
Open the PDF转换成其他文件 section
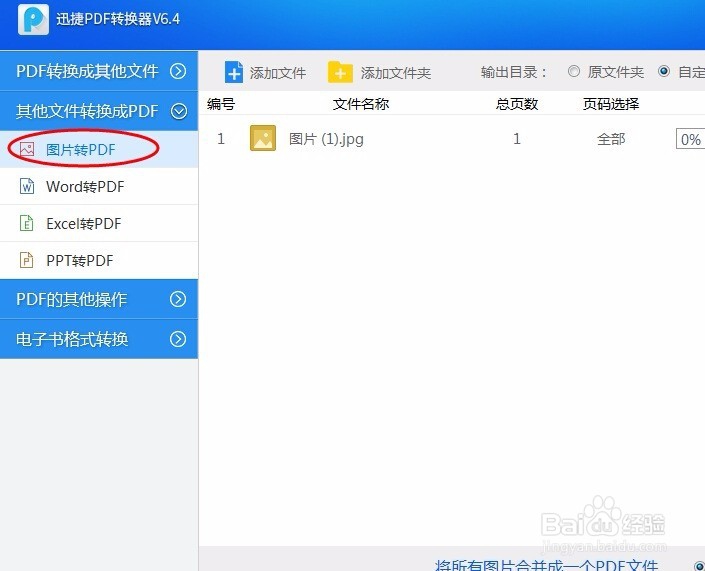pos(99,71)
